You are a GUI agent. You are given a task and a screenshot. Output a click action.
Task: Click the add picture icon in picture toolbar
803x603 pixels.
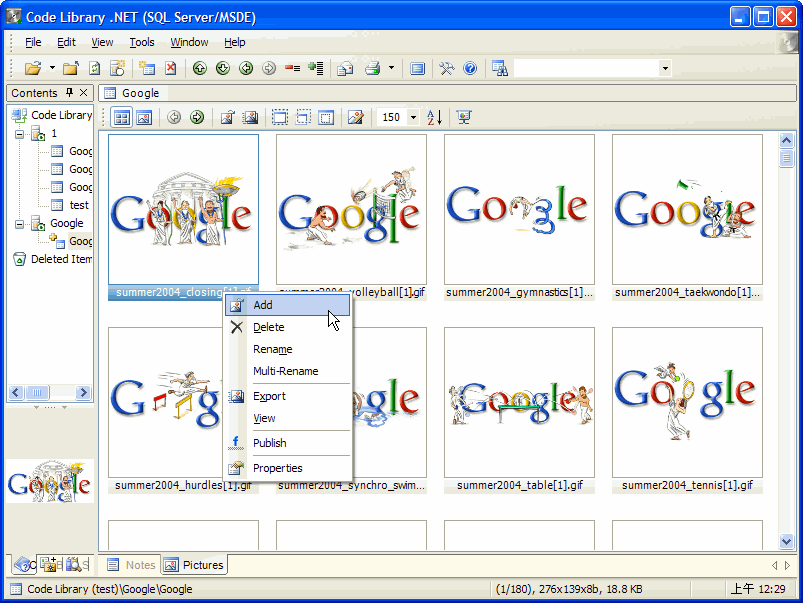point(227,117)
